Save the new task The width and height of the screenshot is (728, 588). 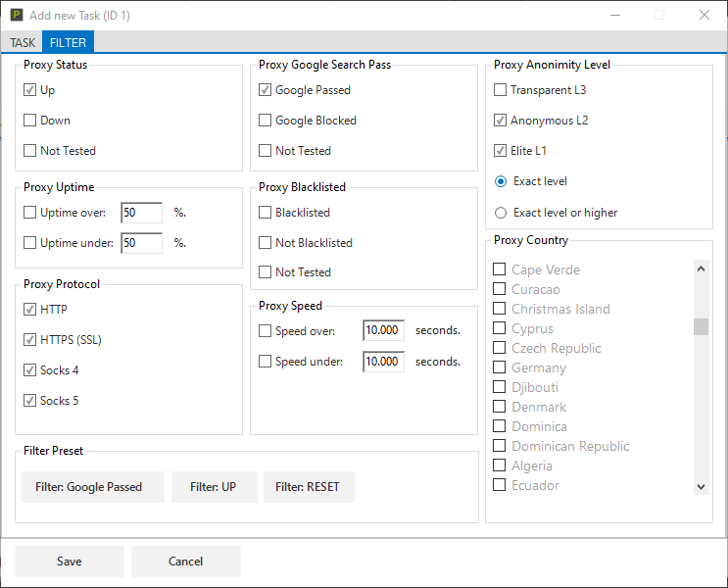coord(70,562)
